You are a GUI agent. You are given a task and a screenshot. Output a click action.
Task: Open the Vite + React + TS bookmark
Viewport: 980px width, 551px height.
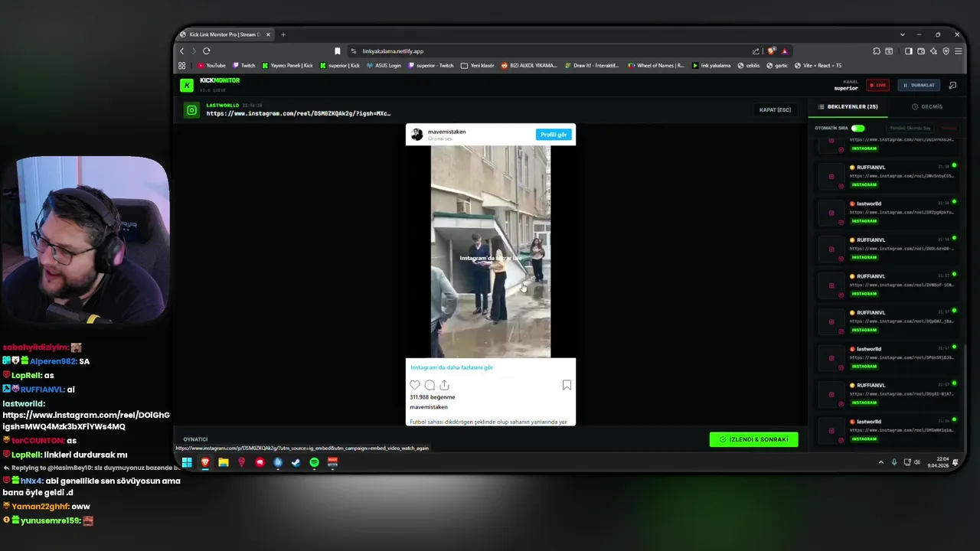click(x=818, y=66)
